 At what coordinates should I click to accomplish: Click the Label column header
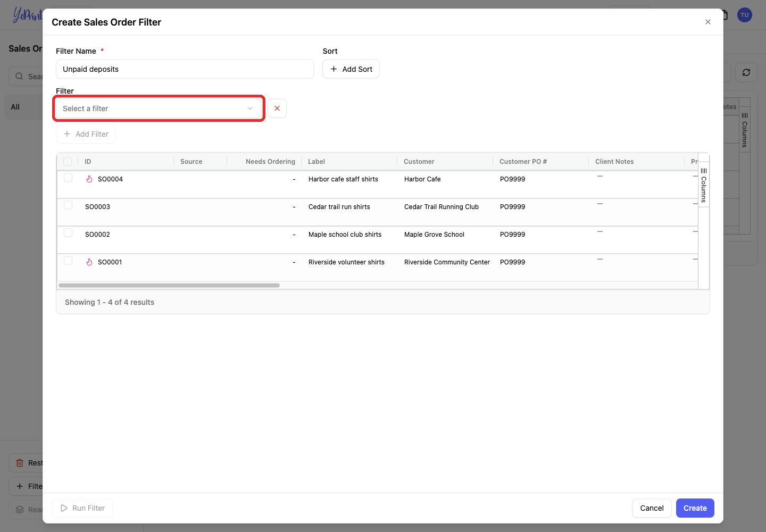(317, 162)
